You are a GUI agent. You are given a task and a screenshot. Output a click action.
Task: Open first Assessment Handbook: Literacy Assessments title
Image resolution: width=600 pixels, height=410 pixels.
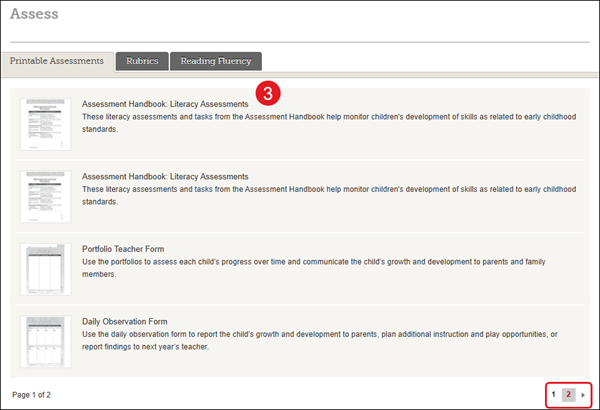click(165, 104)
